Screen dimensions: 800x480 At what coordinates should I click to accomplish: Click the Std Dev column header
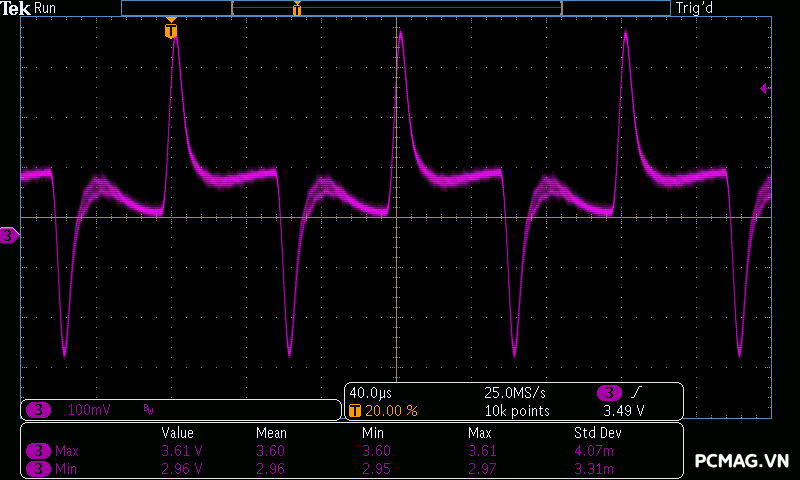(596, 433)
